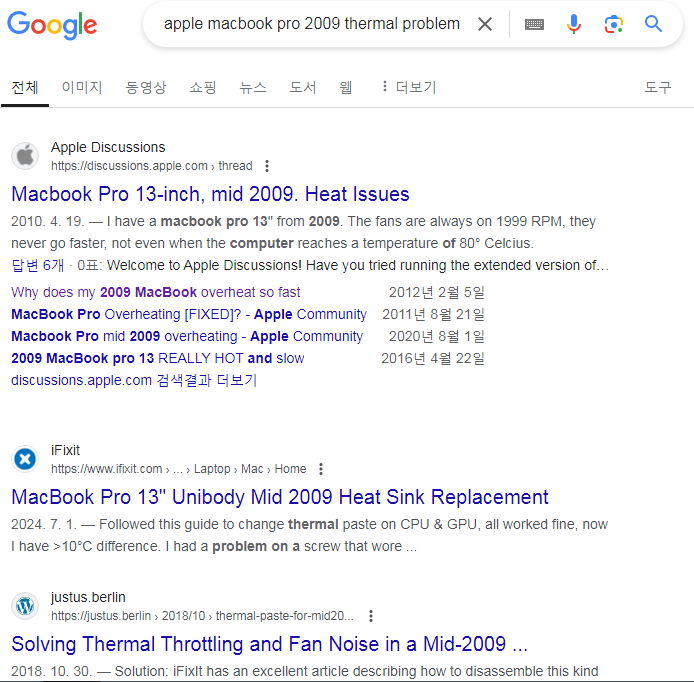Open 'Why does my 2009 MacBook overheat' link

(x=156, y=292)
